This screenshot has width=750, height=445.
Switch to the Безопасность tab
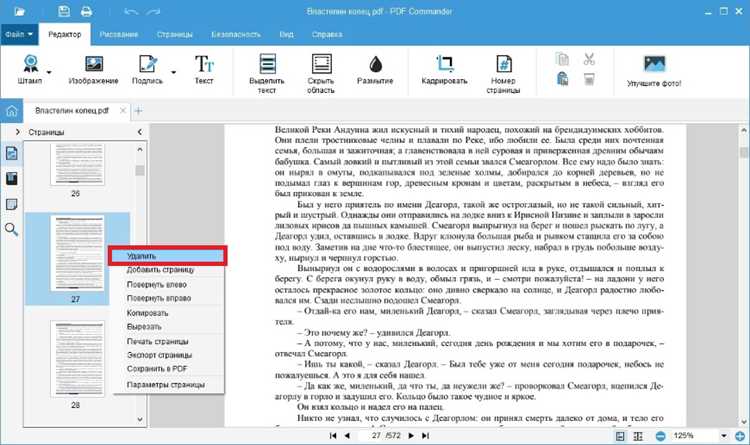coord(236,34)
